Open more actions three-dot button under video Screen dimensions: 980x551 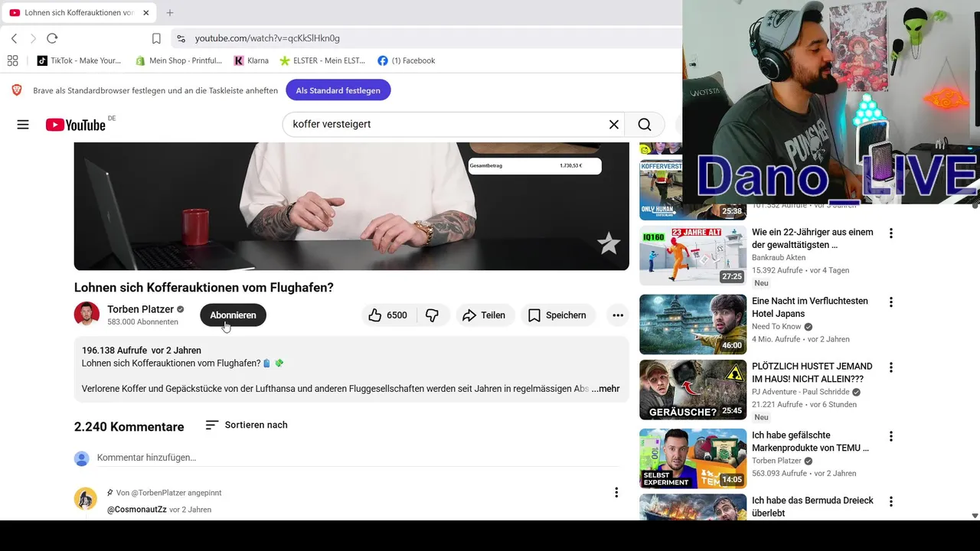click(618, 315)
